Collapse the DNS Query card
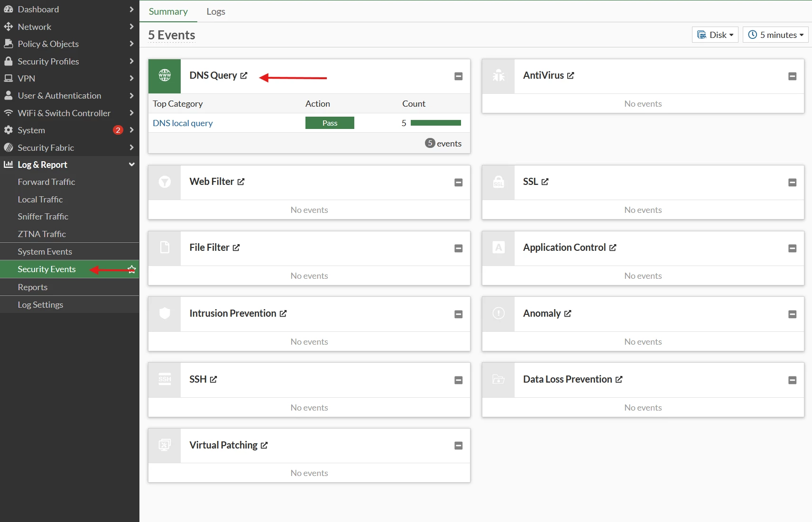Image resolution: width=812 pixels, height=522 pixels. (x=459, y=76)
